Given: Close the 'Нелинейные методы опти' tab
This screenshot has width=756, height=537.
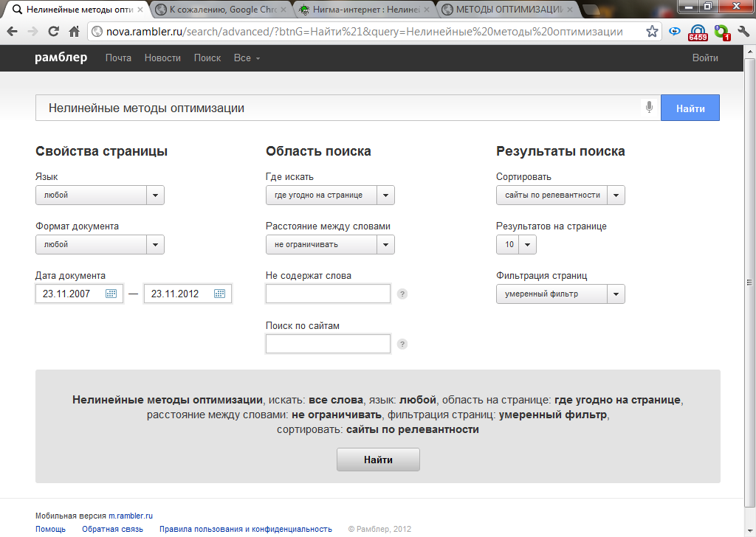Looking at the screenshot, I should click(x=140, y=9).
